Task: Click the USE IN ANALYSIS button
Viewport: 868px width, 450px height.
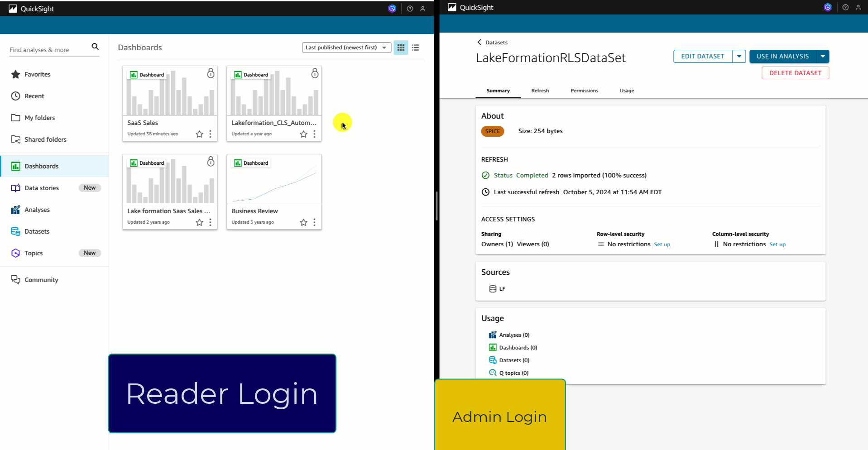Action: [x=783, y=56]
